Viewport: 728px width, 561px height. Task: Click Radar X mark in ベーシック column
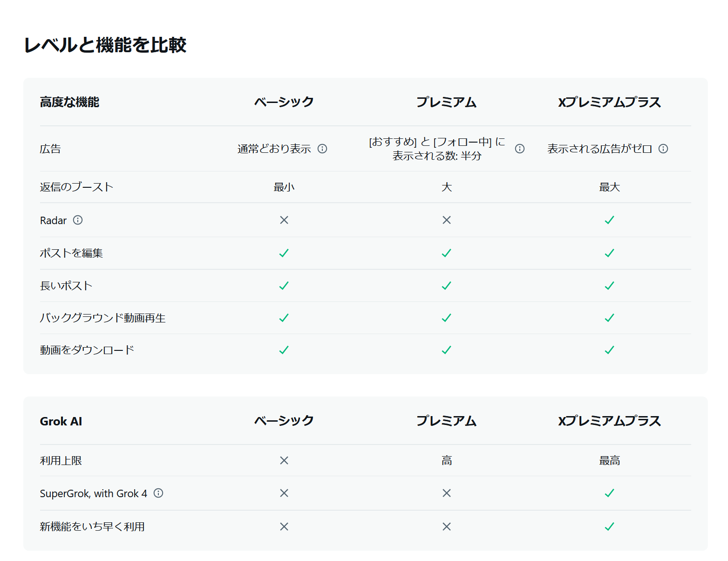284,220
